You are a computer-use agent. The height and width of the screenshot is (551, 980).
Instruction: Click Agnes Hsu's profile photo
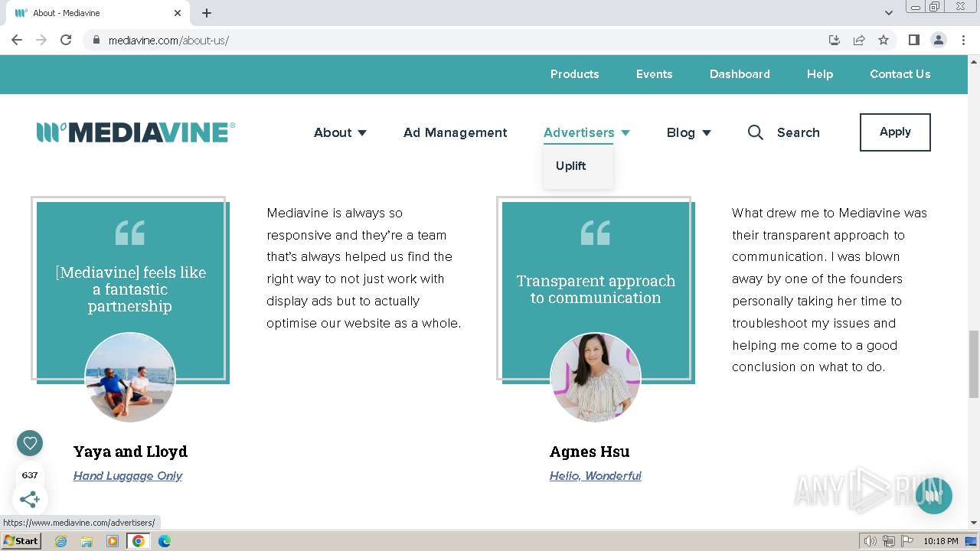point(596,377)
